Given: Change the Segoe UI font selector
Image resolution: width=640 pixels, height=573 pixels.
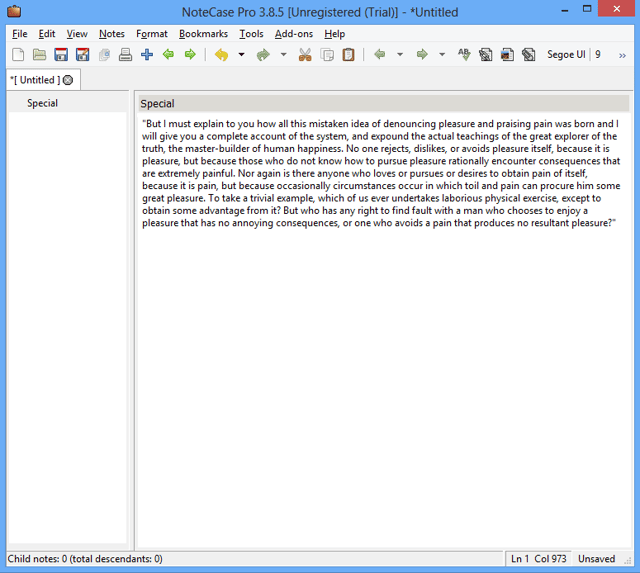Looking at the screenshot, I should (x=566, y=54).
